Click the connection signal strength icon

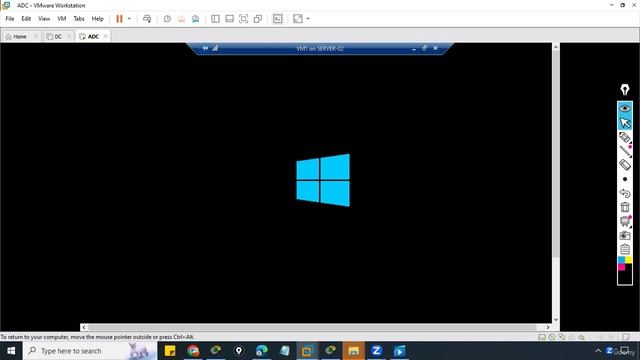tap(215, 48)
